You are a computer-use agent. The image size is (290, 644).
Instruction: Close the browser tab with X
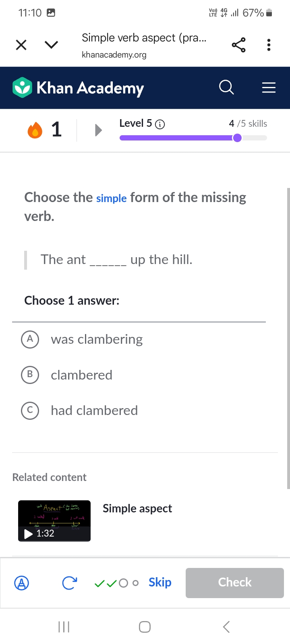[21, 45]
